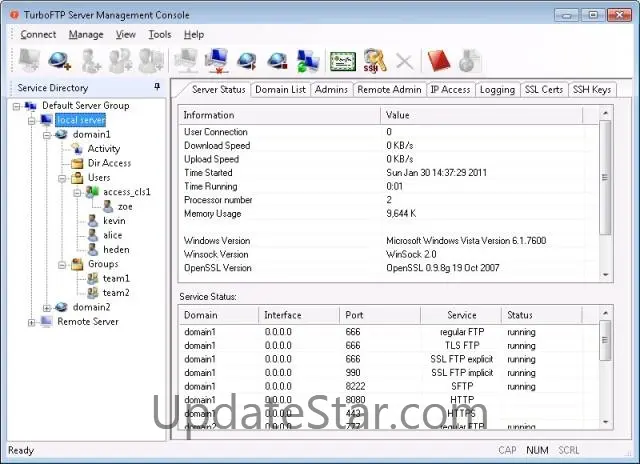Click the red book help toolbar icon
Image resolution: width=640 pixels, height=464 pixels.
(x=438, y=62)
